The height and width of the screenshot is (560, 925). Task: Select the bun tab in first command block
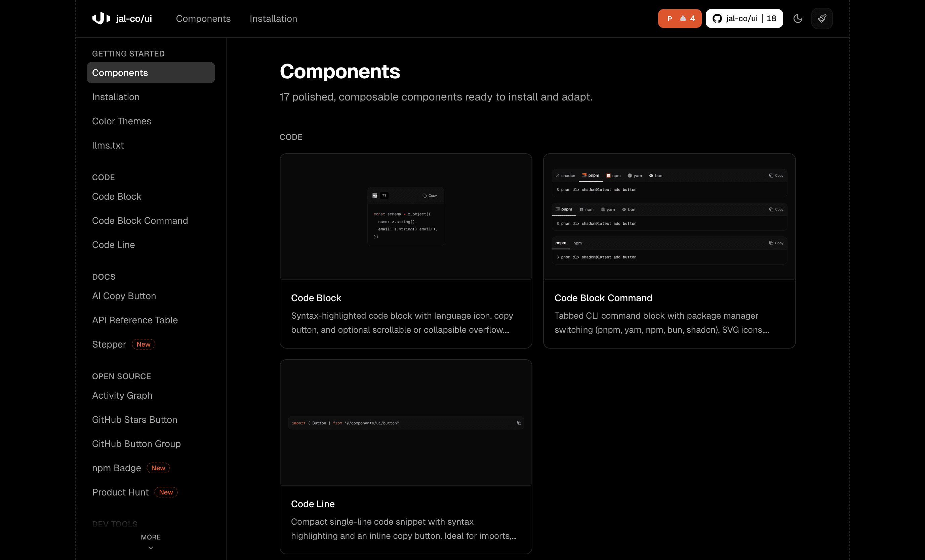656,176
